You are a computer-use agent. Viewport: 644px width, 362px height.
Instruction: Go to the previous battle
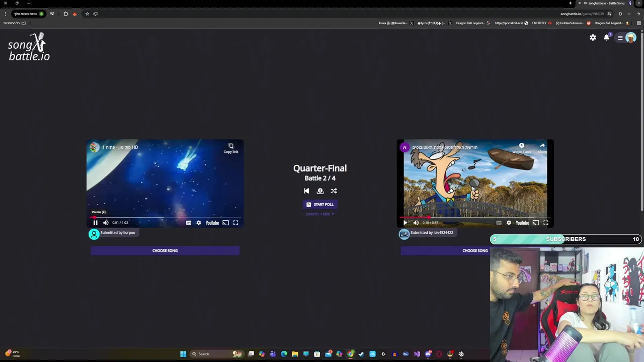click(x=306, y=191)
